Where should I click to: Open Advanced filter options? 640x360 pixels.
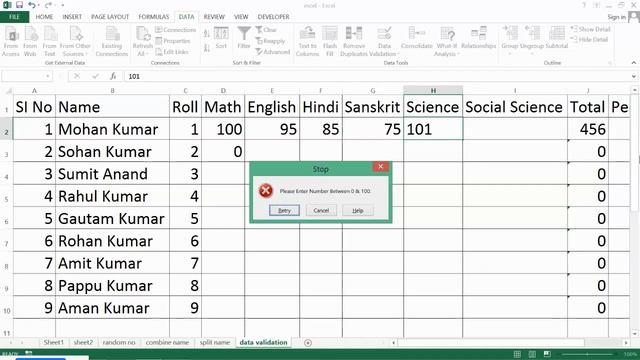[x=273, y=52]
